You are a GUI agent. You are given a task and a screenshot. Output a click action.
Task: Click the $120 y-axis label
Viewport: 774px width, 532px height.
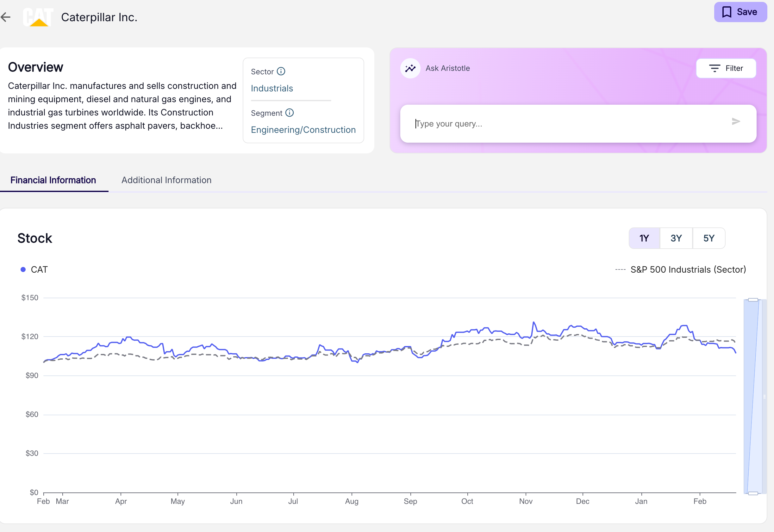tap(30, 337)
